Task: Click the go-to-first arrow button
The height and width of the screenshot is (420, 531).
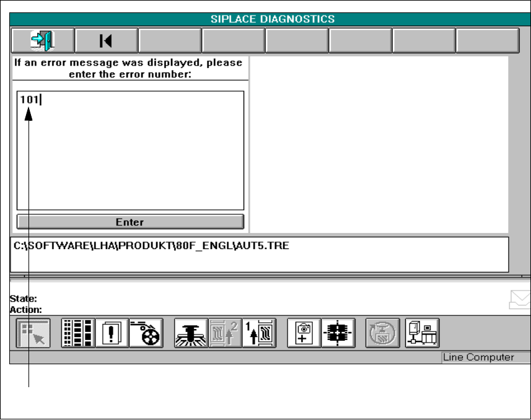Action: (106, 41)
